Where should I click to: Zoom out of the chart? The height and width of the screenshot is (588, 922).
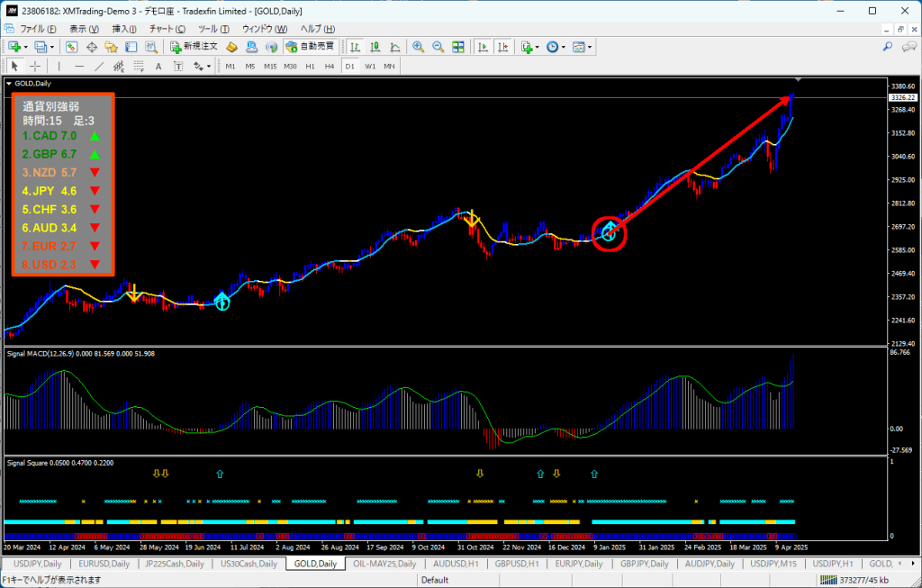coord(438,47)
